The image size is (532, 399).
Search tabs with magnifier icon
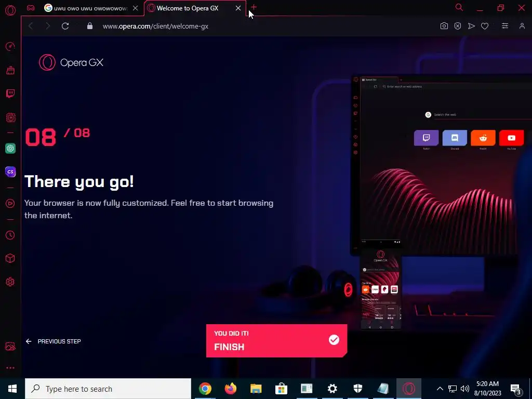(459, 7)
